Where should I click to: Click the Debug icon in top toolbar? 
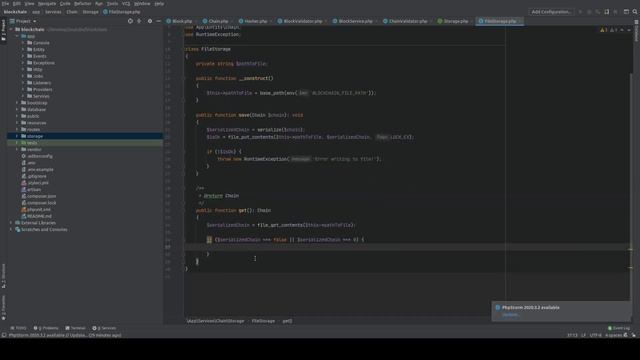tap(589, 12)
